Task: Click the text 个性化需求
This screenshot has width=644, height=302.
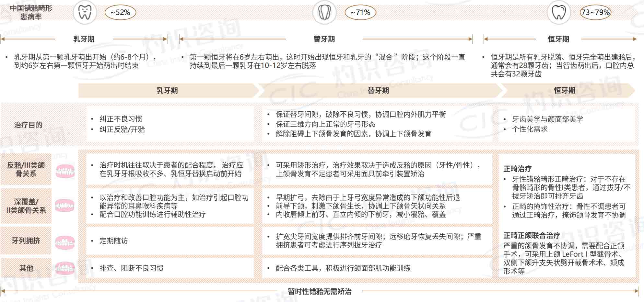Action: click(x=530, y=129)
